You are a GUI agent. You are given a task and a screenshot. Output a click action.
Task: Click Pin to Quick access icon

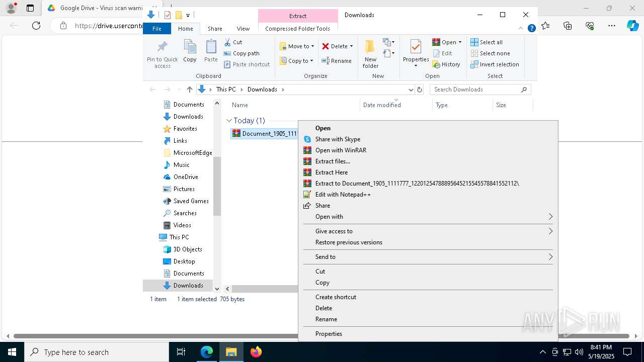[162, 54]
